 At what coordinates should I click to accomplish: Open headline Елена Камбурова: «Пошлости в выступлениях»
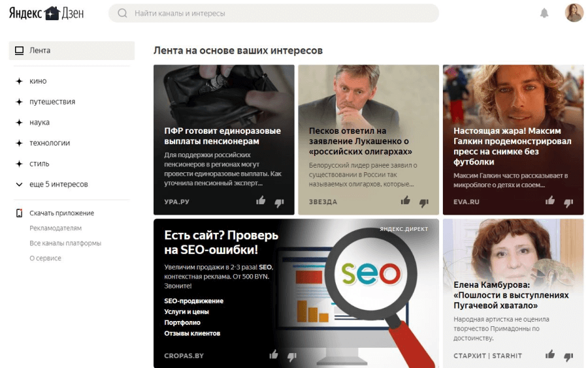point(511,295)
